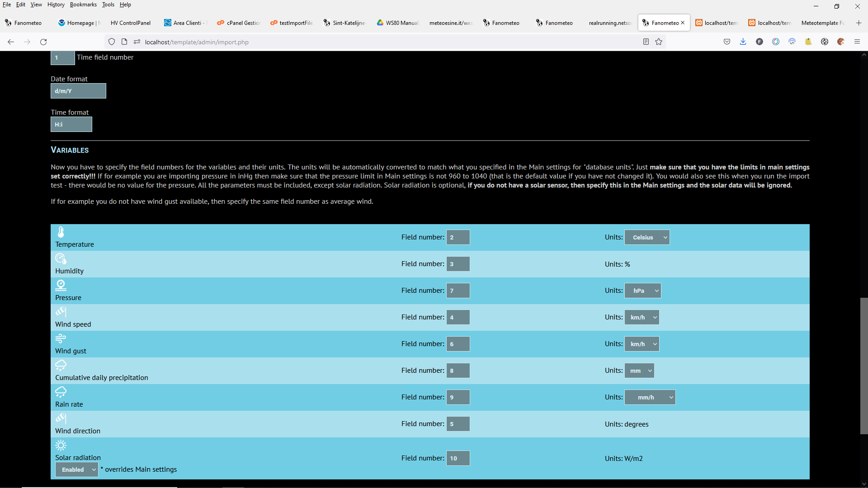Reload the import.php page
This screenshot has width=868, height=488.
click(43, 42)
